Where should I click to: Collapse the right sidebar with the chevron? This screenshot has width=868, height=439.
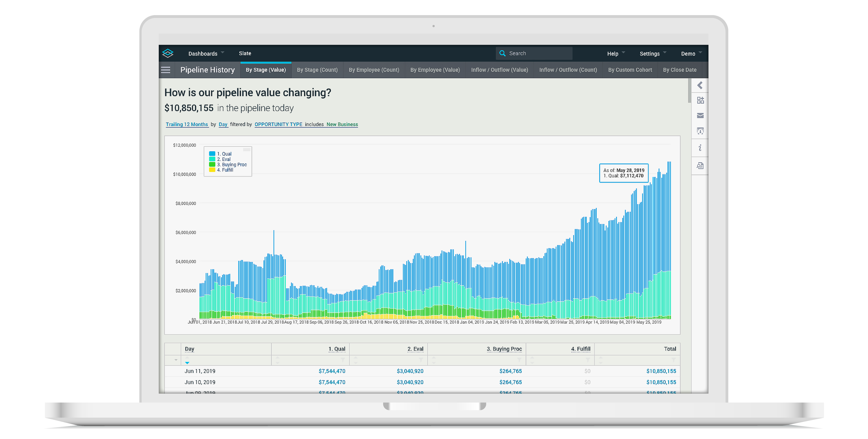tap(700, 85)
